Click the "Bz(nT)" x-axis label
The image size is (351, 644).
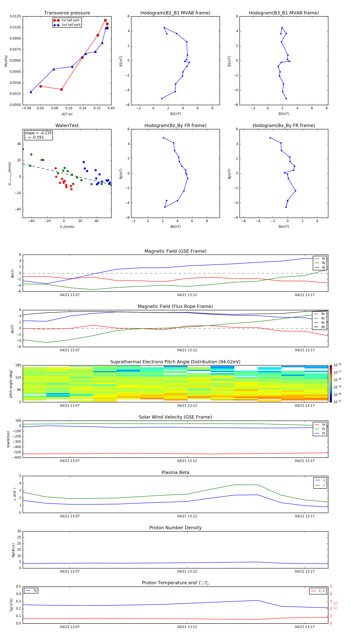[x=175, y=227]
